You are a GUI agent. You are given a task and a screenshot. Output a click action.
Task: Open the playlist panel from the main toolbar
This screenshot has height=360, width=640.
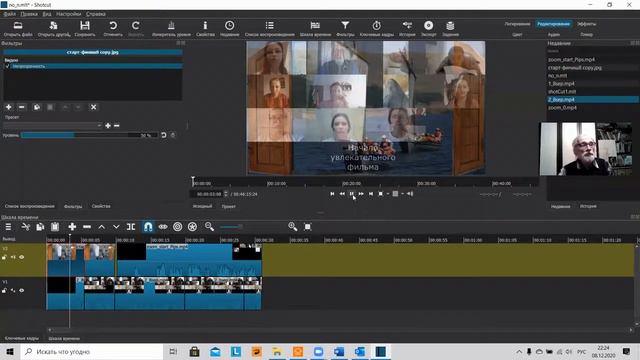point(269,26)
